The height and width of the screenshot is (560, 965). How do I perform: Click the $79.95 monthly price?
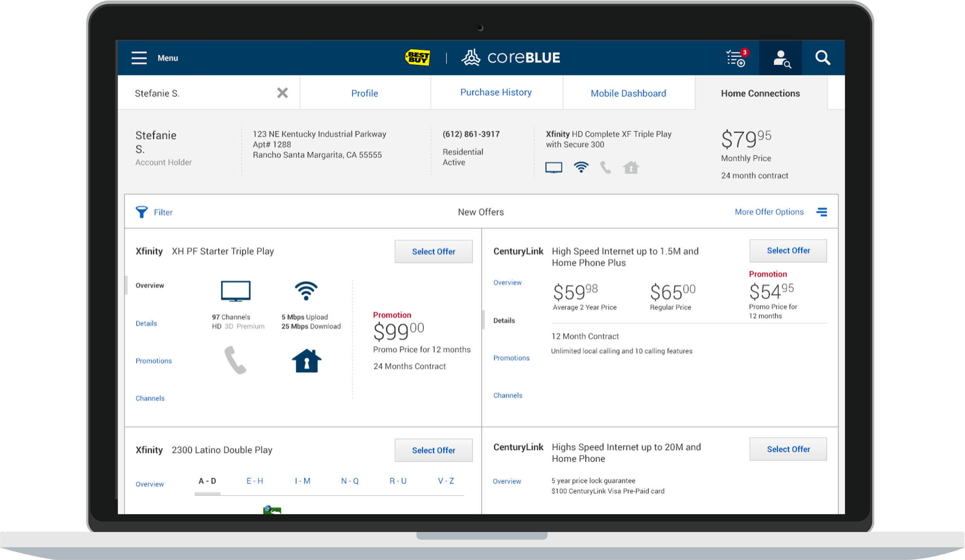746,139
